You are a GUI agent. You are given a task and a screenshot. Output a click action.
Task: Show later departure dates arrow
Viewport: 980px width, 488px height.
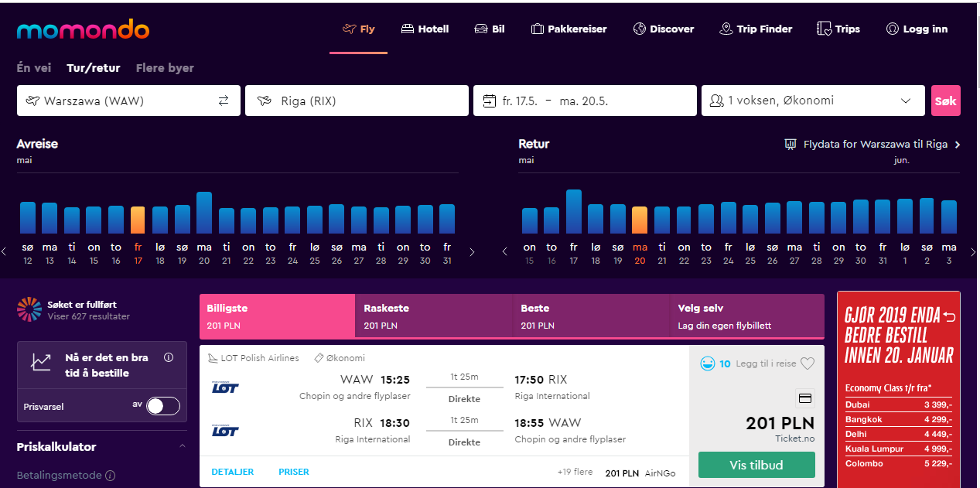pyautogui.click(x=473, y=251)
